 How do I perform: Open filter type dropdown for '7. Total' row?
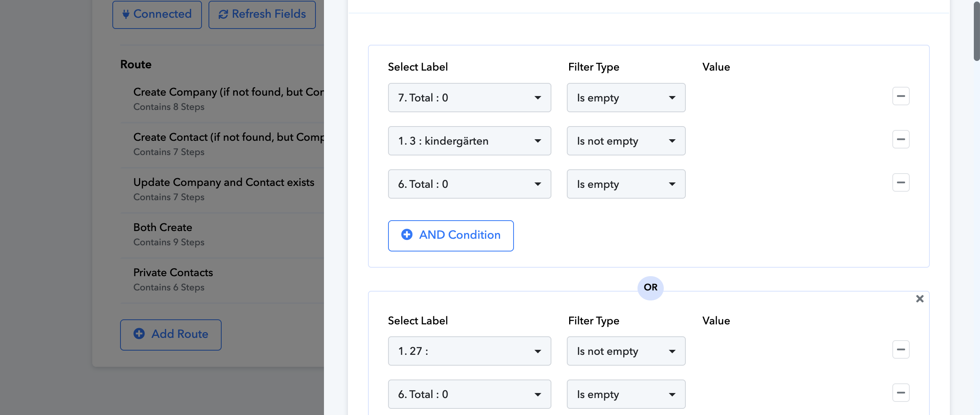click(626, 98)
